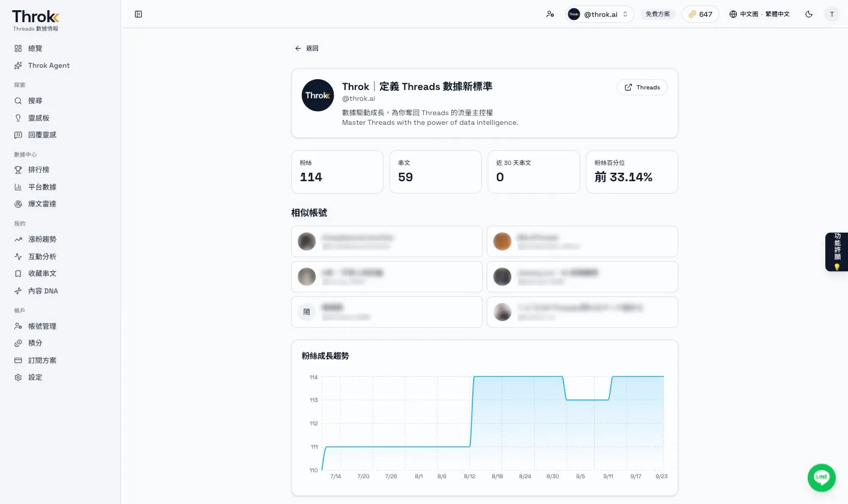Click the 訂閱方案 credit card icon

click(18, 360)
